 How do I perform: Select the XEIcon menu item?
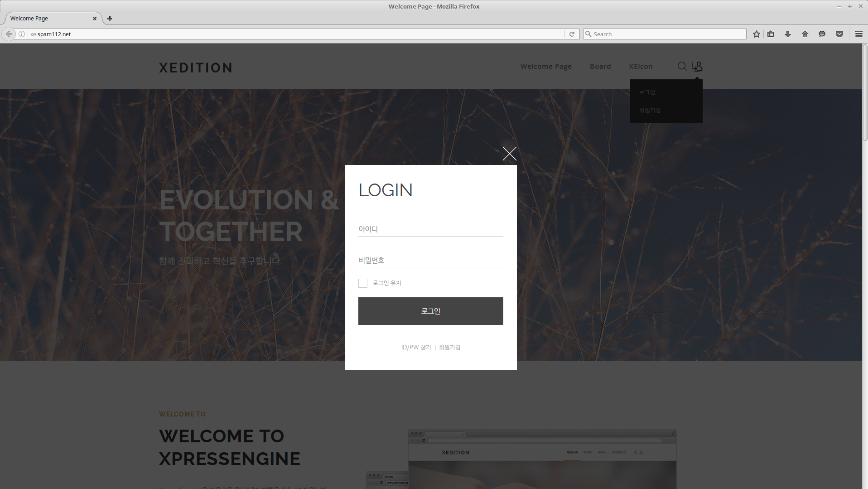click(x=641, y=66)
